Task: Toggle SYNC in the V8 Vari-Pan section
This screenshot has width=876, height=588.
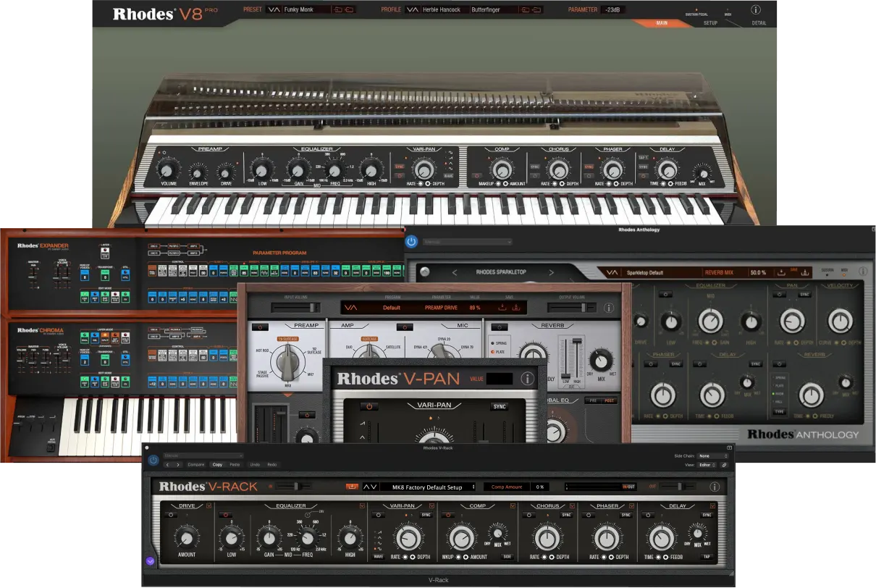Action: [x=399, y=166]
